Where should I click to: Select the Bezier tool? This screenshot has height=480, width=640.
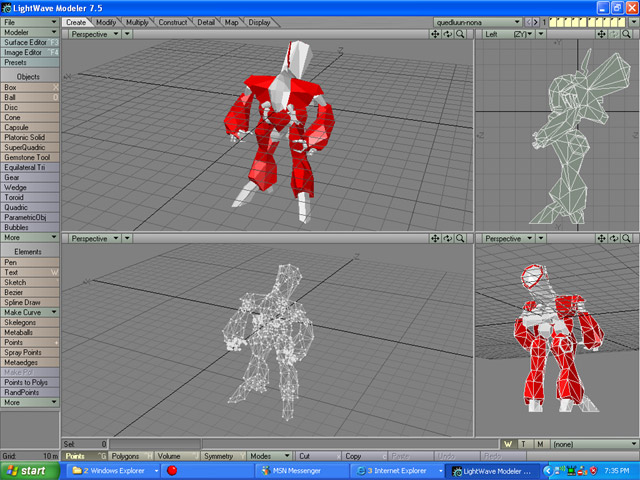pos(30,292)
